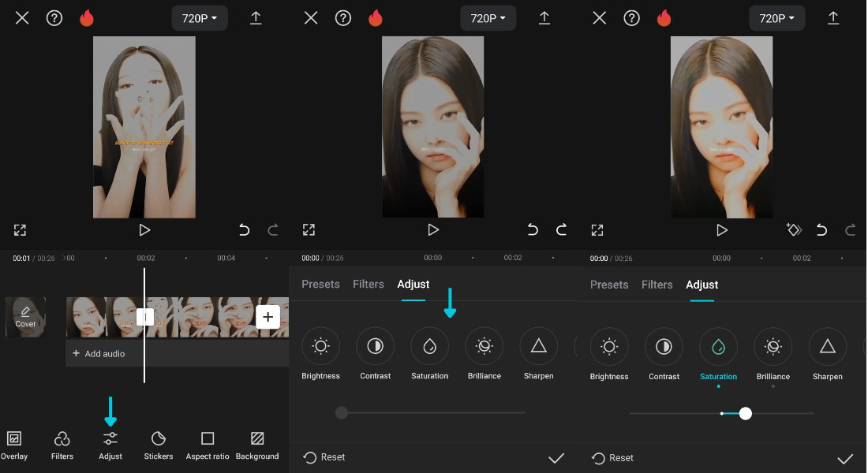
Task: Choose Saturation adjustment in middle panel
Action: tap(429, 354)
